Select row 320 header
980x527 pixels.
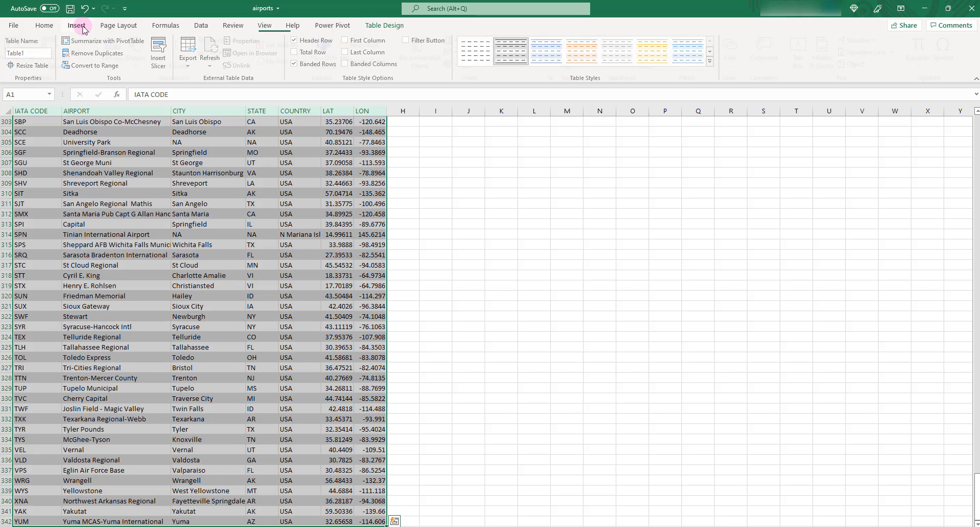(6, 296)
